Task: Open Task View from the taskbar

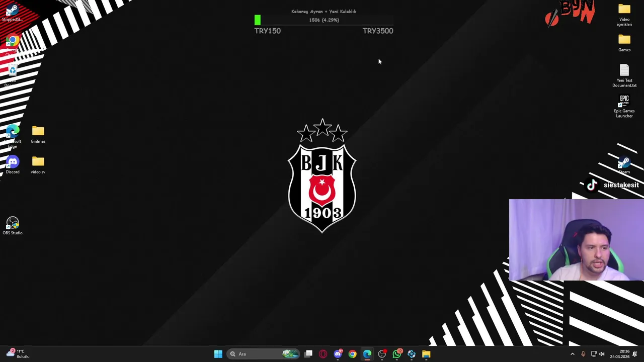Action: pyautogui.click(x=308, y=354)
